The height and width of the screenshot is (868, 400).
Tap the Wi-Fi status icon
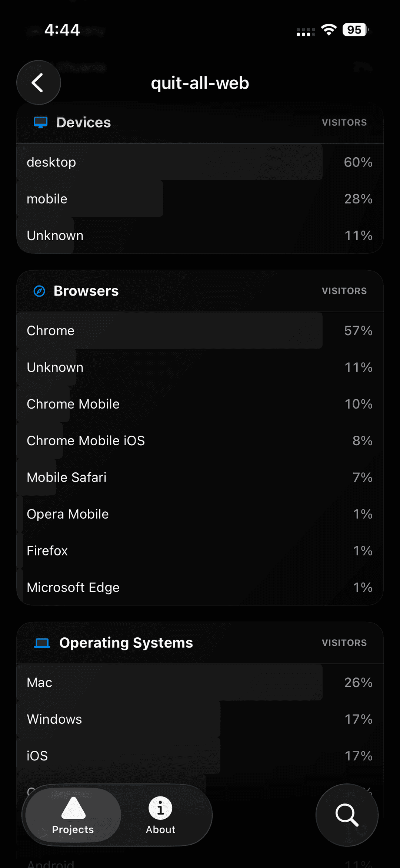click(x=329, y=30)
